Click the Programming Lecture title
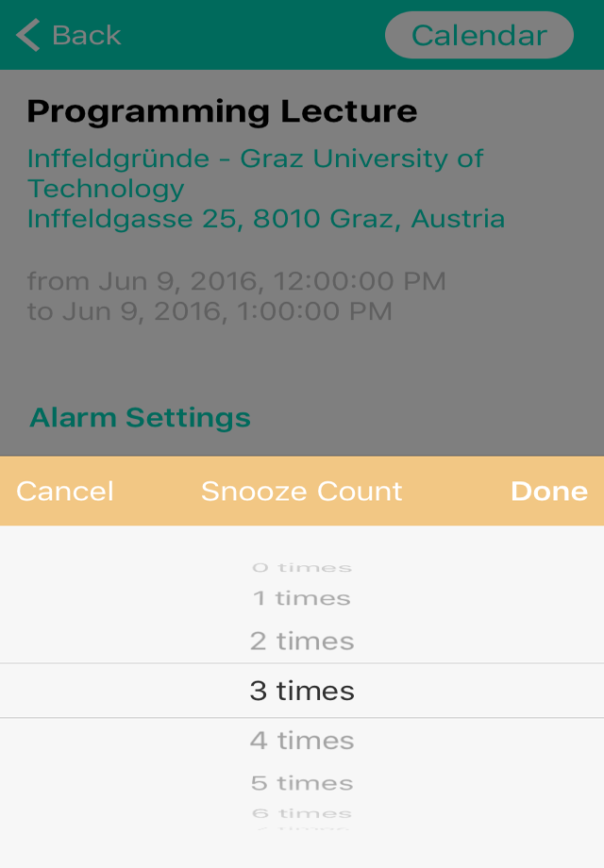The width and height of the screenshot is (604, 868). (222, 111)
